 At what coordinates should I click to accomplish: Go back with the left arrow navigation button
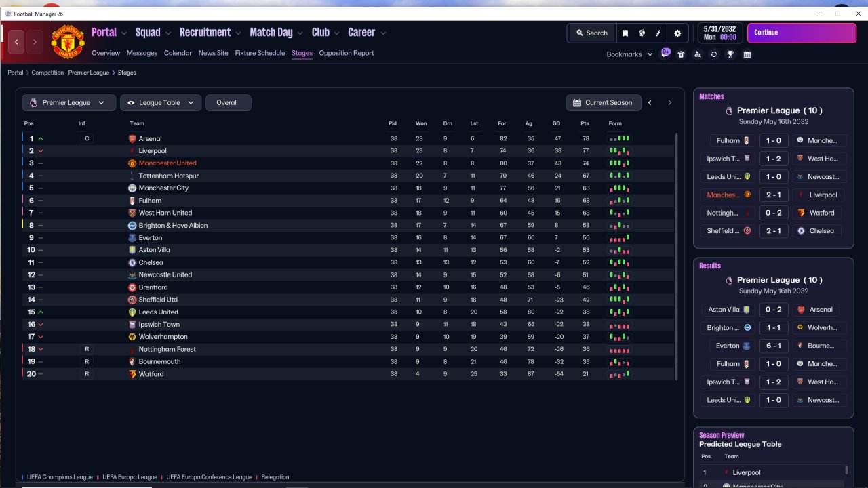coord(16,42)
